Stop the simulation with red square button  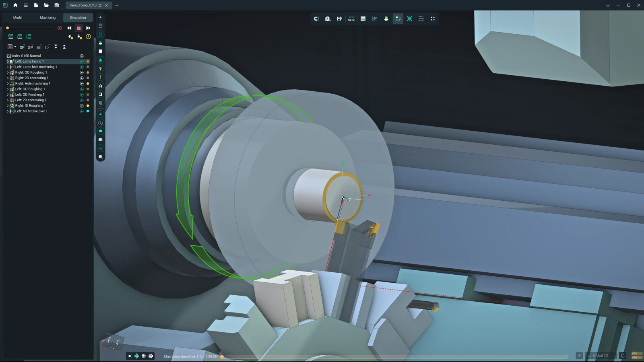pyautogui.click(x=79, y=28)
